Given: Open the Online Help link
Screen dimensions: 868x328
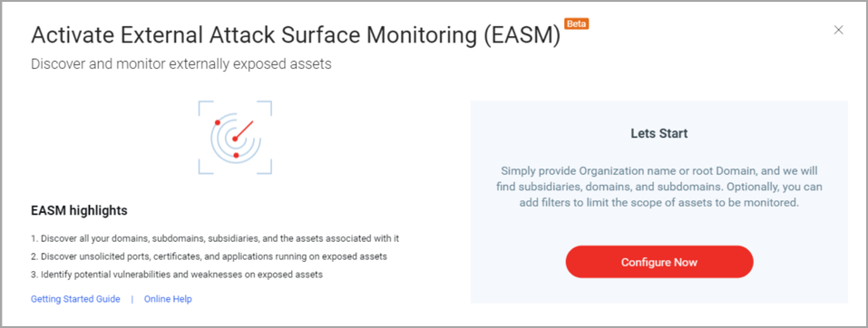Looking at the screenshot, I should point(168,299).
